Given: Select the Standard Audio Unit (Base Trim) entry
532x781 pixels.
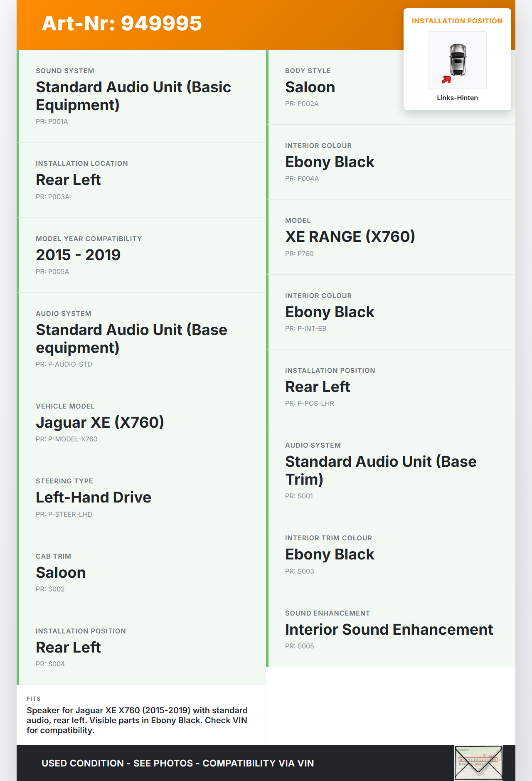Looking at the screenshot, I should pyautogui.click(x=381, y=470).
